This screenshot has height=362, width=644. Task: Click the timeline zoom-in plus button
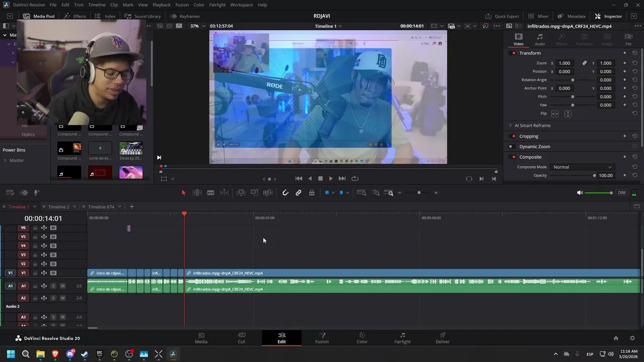(436, 193)
